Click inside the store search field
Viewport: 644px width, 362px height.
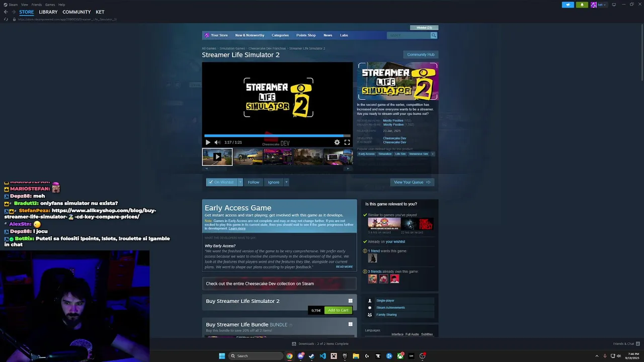click(409, 35)
